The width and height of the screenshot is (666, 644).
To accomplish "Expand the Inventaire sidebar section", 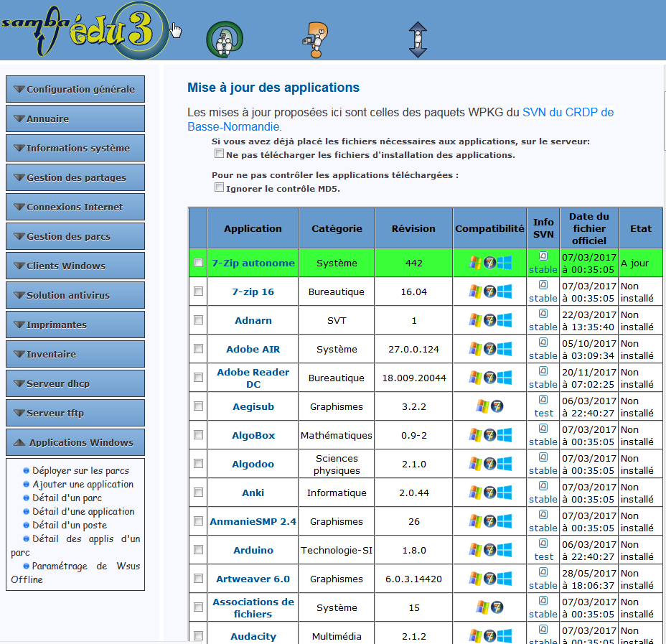I will coord(75,354).
